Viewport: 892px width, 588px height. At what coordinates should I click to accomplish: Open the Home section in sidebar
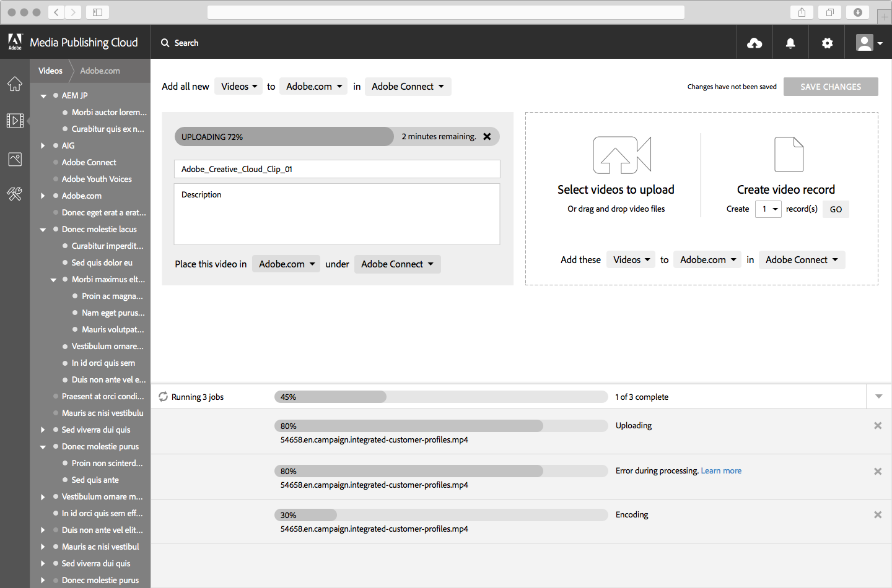point(15,84)
